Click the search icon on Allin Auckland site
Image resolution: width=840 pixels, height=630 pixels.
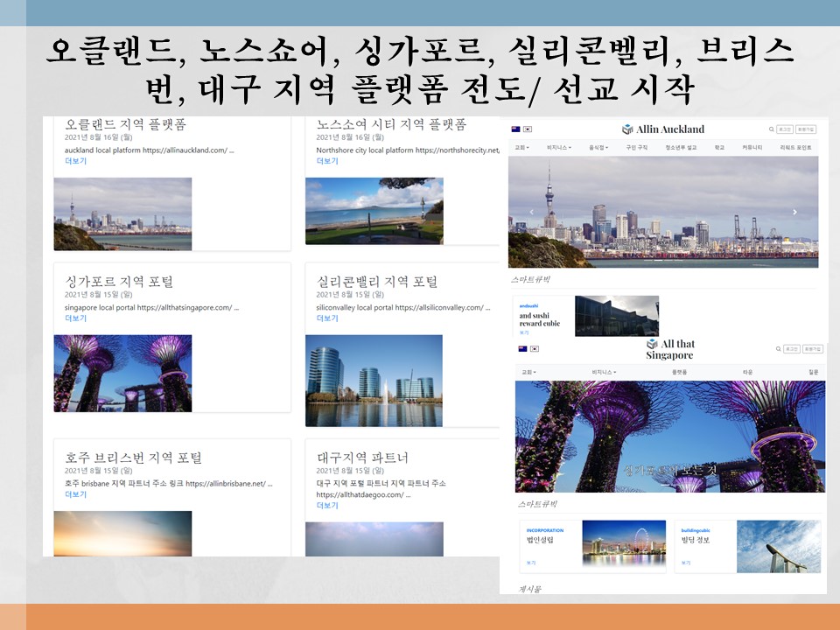click(x=771, y=129)
